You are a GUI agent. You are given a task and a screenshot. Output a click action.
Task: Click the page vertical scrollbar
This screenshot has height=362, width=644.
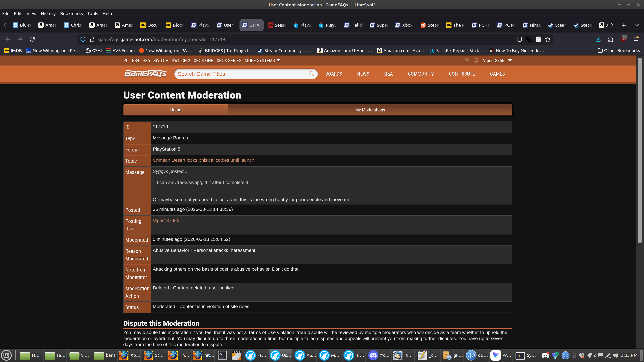click(x=639, y=150)
